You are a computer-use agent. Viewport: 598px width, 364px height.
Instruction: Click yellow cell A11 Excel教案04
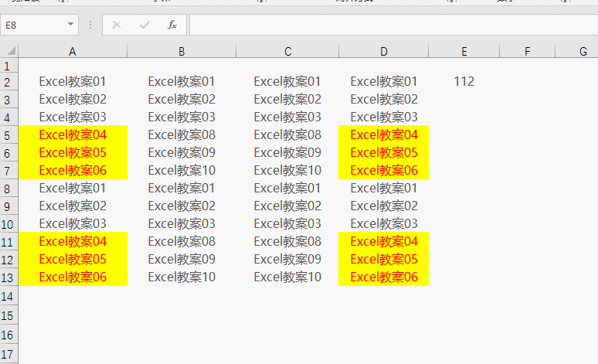point(73,242)
